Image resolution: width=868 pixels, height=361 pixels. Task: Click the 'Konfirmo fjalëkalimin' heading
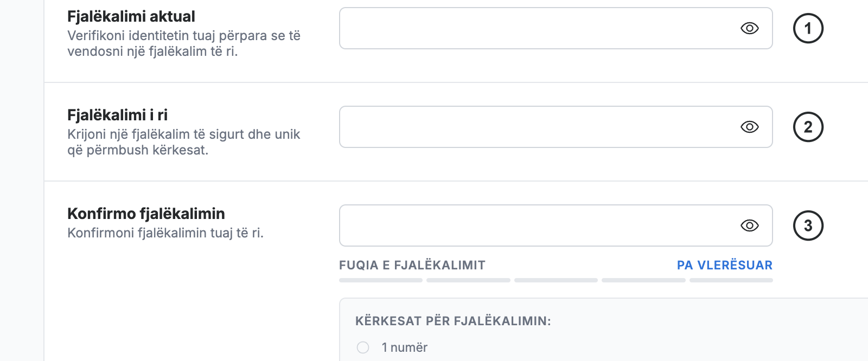tap(146, 214)
